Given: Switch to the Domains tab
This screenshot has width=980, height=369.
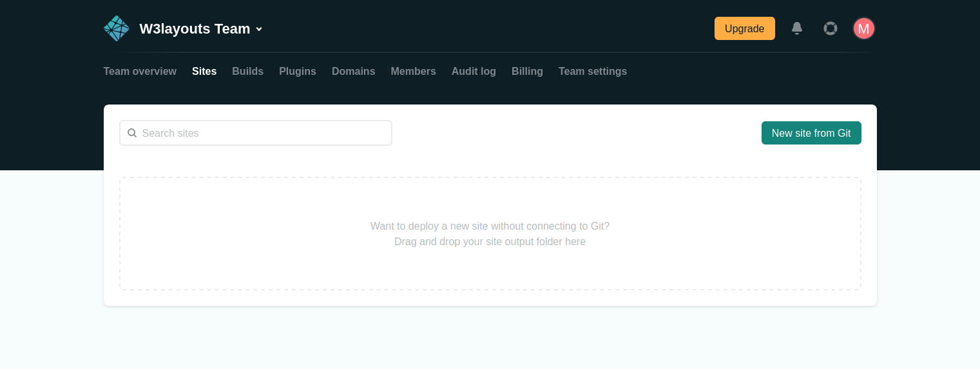Looking at the screenshot, I should (354, 71).
